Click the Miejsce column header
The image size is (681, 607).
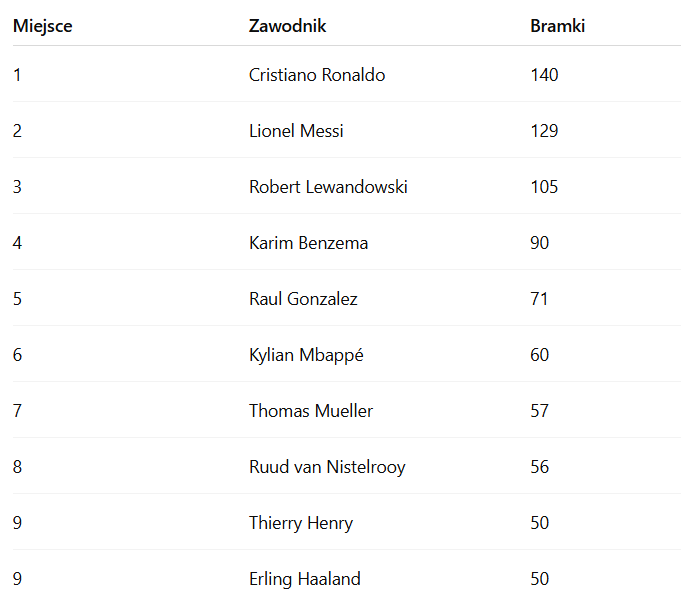[x=42, y=26]
